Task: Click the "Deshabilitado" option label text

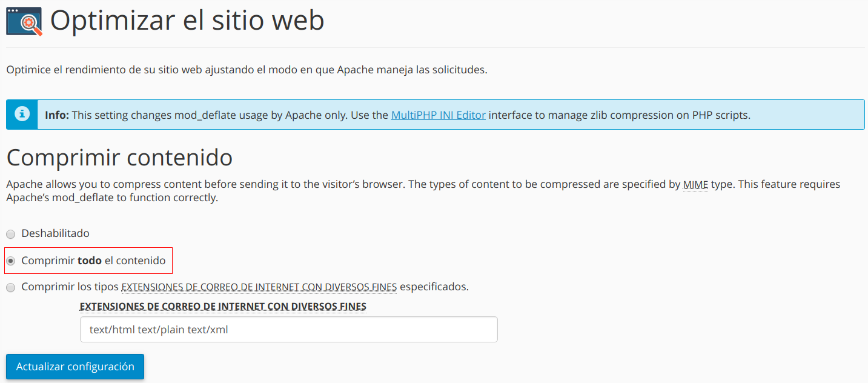Action: [x=55, y=233]
